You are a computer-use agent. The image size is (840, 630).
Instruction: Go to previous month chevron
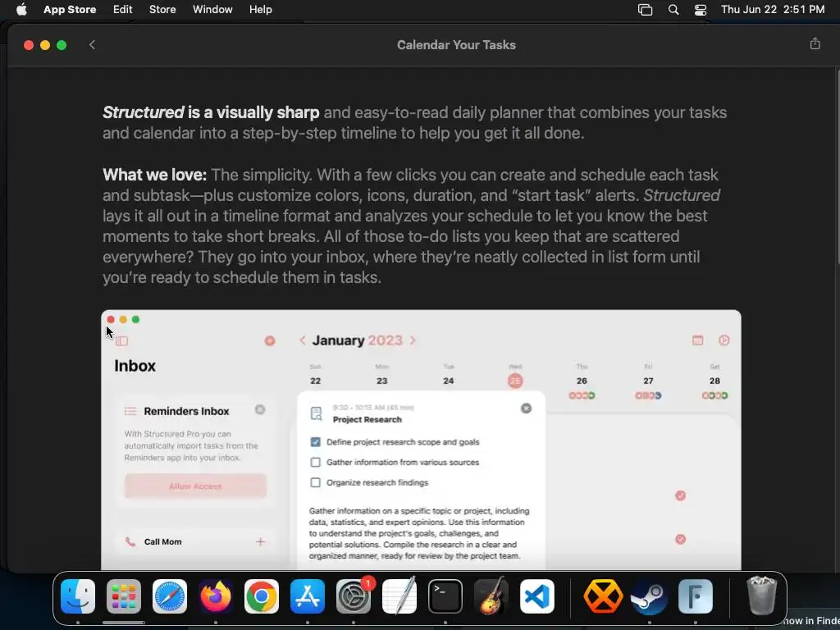coord(303,340)
